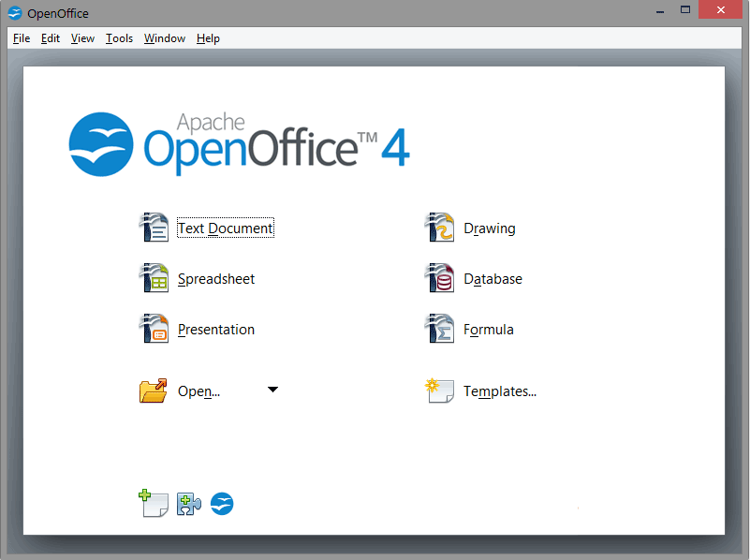Viewport: 750px width, 560px height.
Task: Create a new Text Document
Action: point(225,228)
